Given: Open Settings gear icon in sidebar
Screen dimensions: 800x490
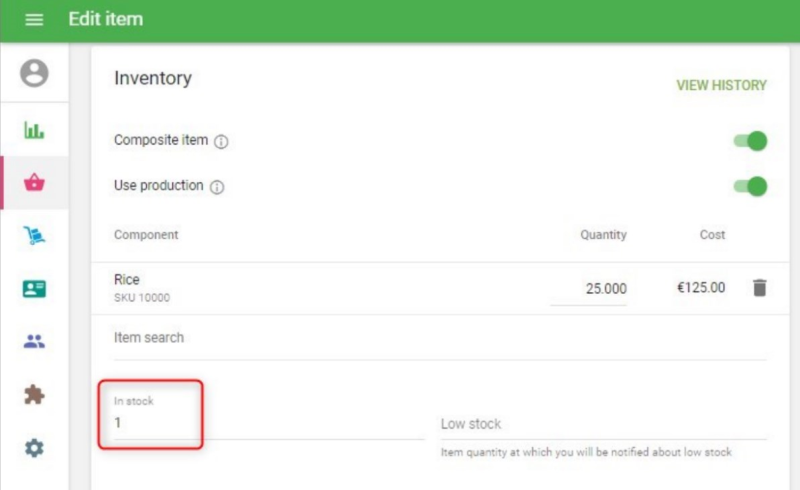Looking at the screenshot, I should coord(34,448).
